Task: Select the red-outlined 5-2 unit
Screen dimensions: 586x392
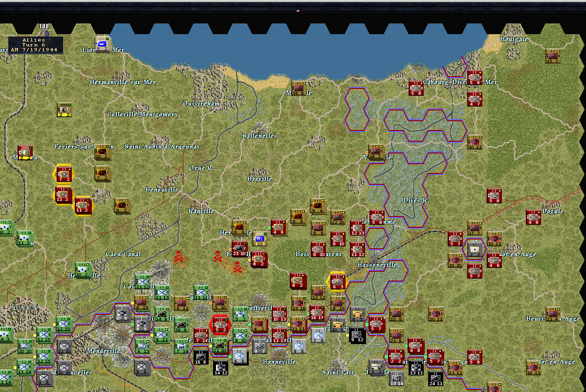Action: [220, 325]
